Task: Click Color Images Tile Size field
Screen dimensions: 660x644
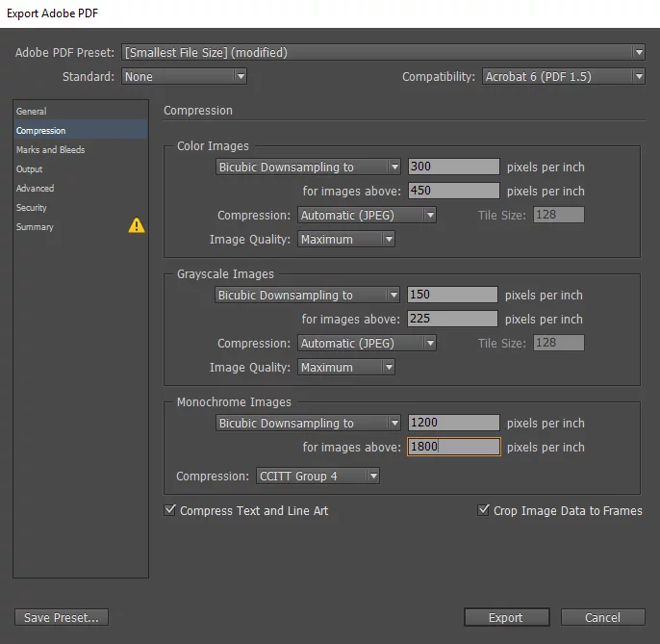Action: pos(559,215)
